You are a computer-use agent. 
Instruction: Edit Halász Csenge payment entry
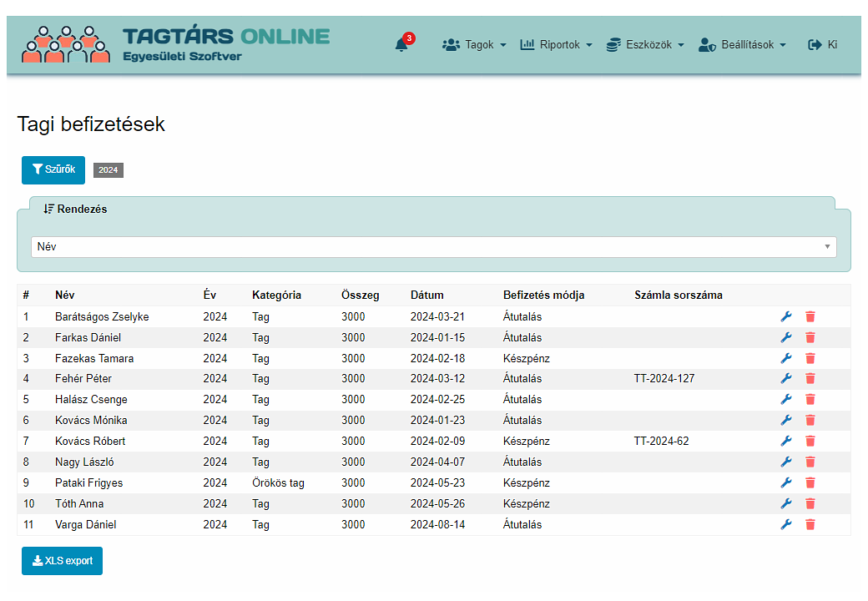click(x=786, y=400)
